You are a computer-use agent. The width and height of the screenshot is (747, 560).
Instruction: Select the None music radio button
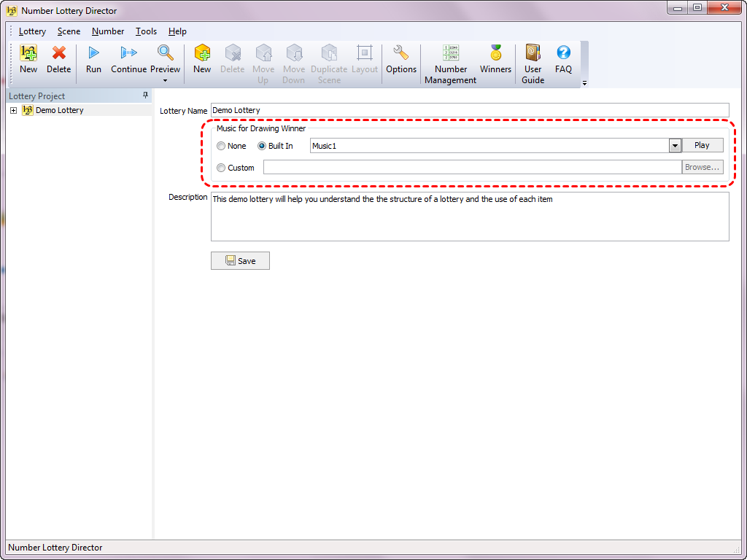pyautogui.click(x=221, y=146)
